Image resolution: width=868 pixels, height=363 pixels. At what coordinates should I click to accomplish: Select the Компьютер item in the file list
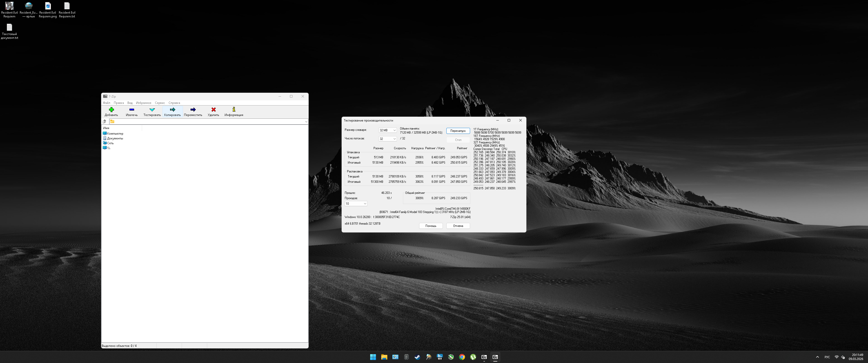click(x=115, y=134)
